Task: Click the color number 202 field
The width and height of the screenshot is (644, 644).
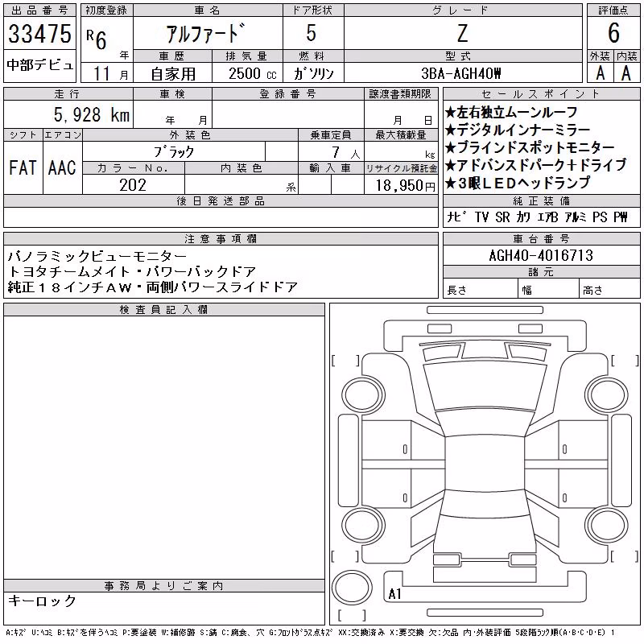Action: coord(133,184)
